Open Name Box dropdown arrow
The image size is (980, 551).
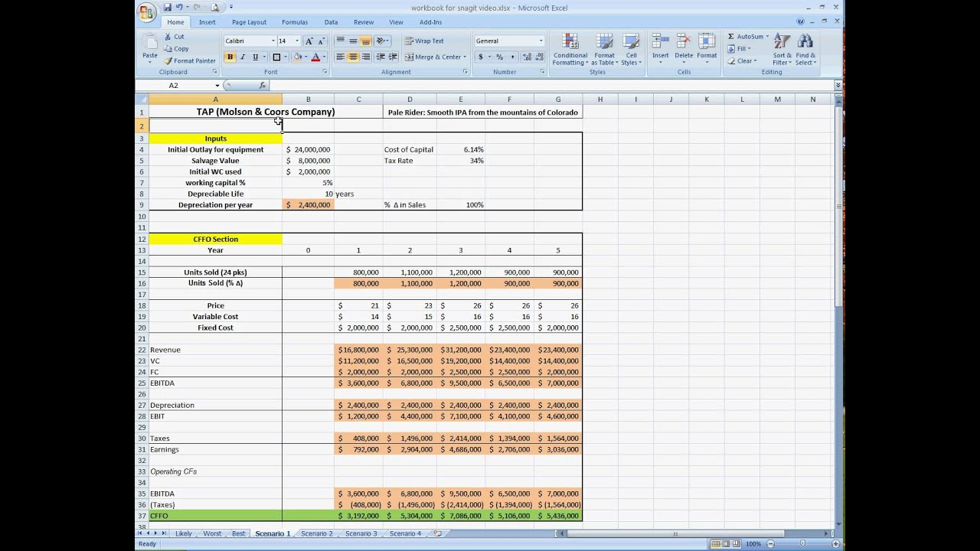tap(217, 86)
